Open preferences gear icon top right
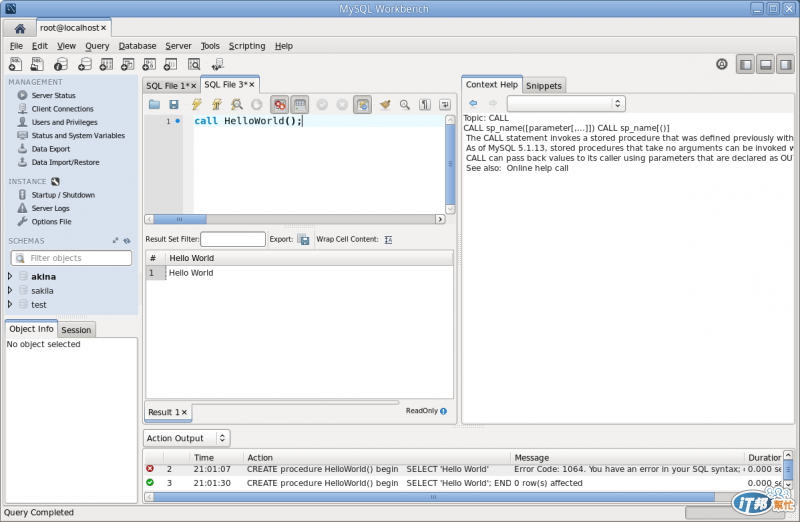This screenshot has width=800, height=522. point(721,64)
